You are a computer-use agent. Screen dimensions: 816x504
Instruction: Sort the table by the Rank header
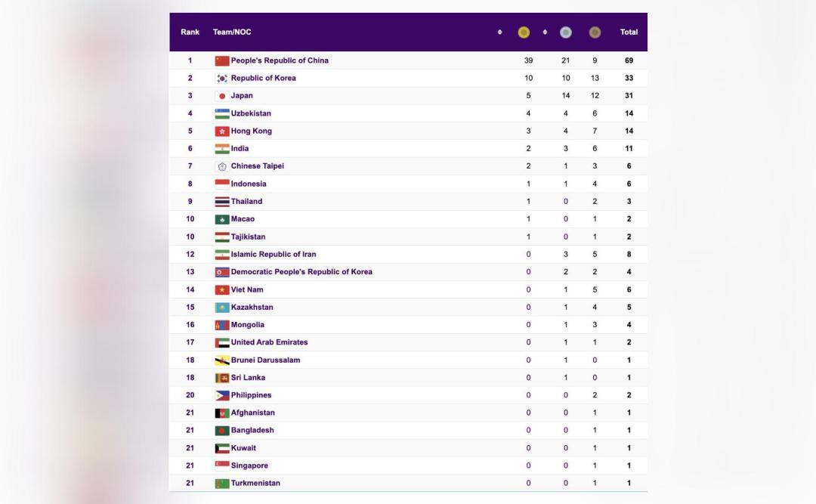(x=189, y=32)
